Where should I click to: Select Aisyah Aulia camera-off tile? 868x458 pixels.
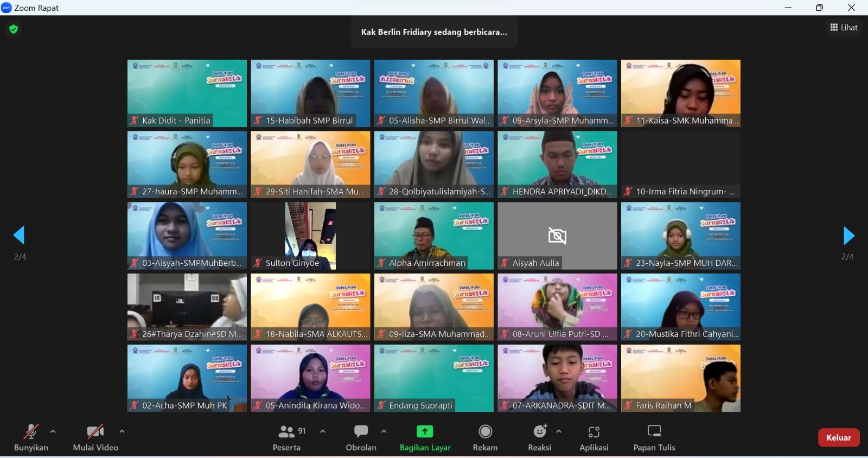[557, 236]
